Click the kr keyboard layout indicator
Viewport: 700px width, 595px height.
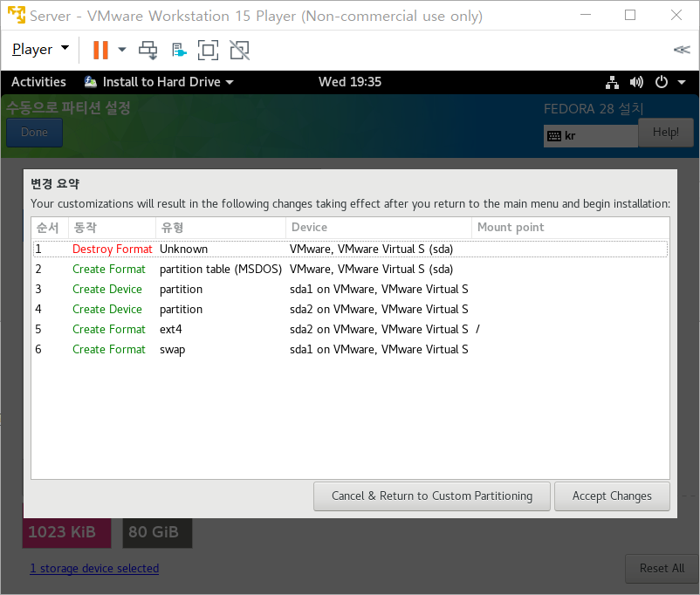click(x=590, y=136)
